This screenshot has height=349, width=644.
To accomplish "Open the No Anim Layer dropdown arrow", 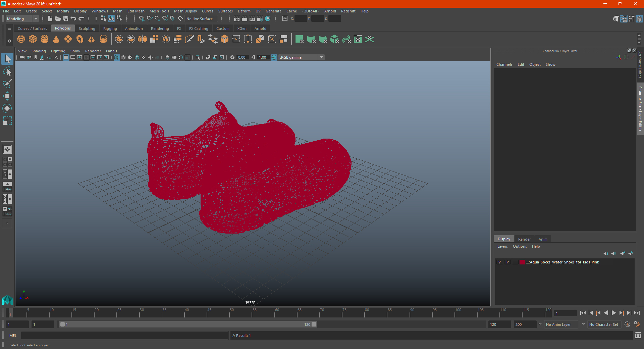I will 540,324.
